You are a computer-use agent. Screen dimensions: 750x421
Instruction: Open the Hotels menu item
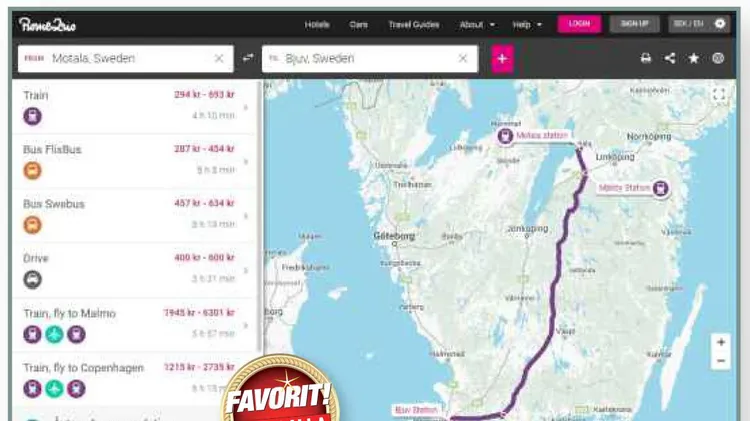point(317,24)
